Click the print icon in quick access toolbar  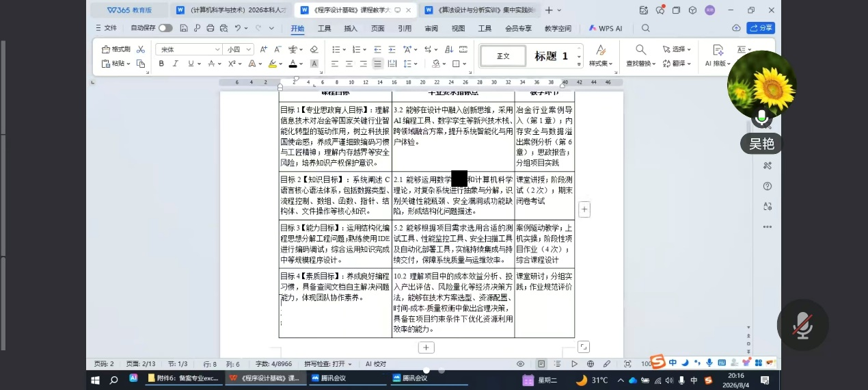[211, 28]
